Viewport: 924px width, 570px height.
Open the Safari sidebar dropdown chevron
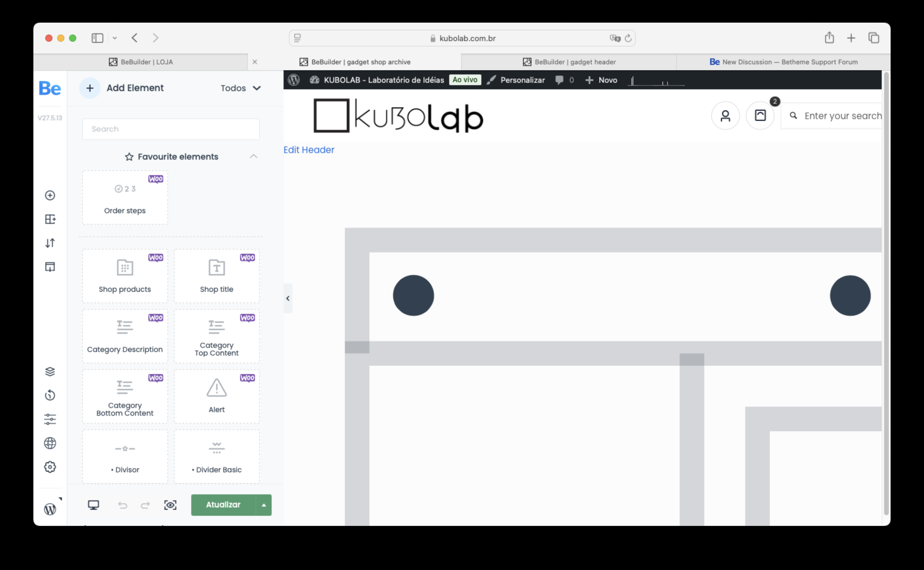click(x=115, y=38)
